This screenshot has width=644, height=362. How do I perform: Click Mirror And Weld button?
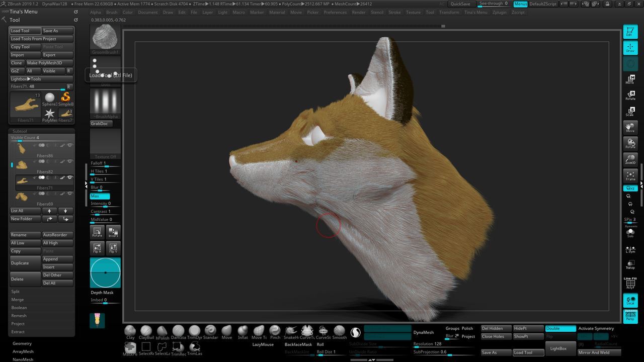click(599, 352)
